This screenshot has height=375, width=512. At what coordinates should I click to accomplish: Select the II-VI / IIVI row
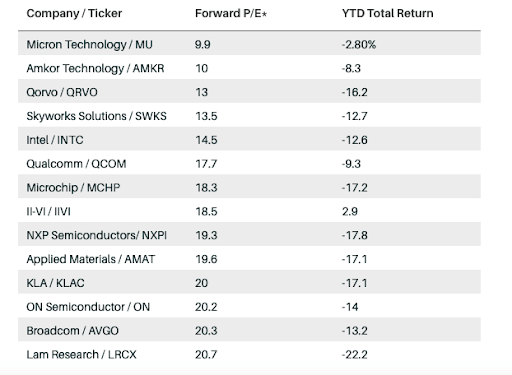tap(249, 211)
